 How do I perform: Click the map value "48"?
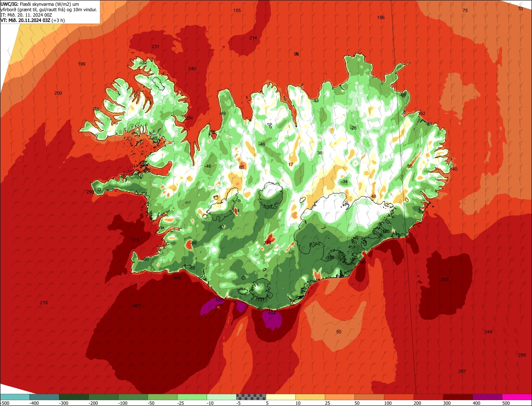click(x=373, y=196)
